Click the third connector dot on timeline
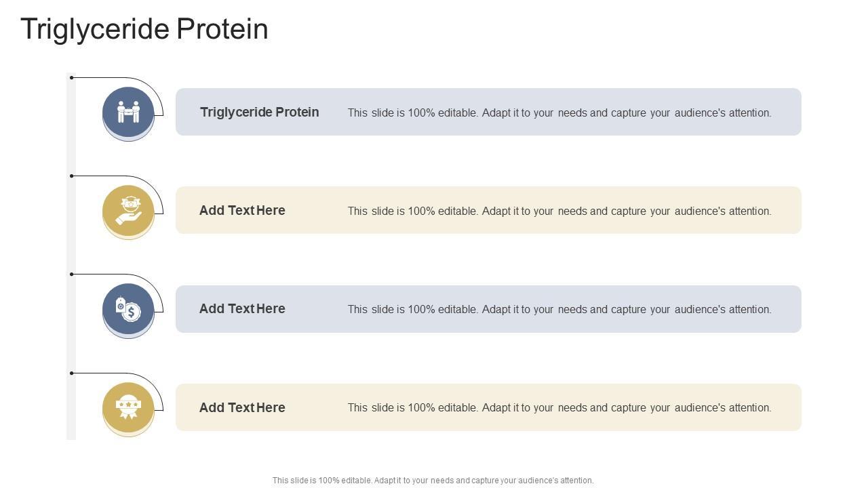868x488 pixels. [72, 274]
